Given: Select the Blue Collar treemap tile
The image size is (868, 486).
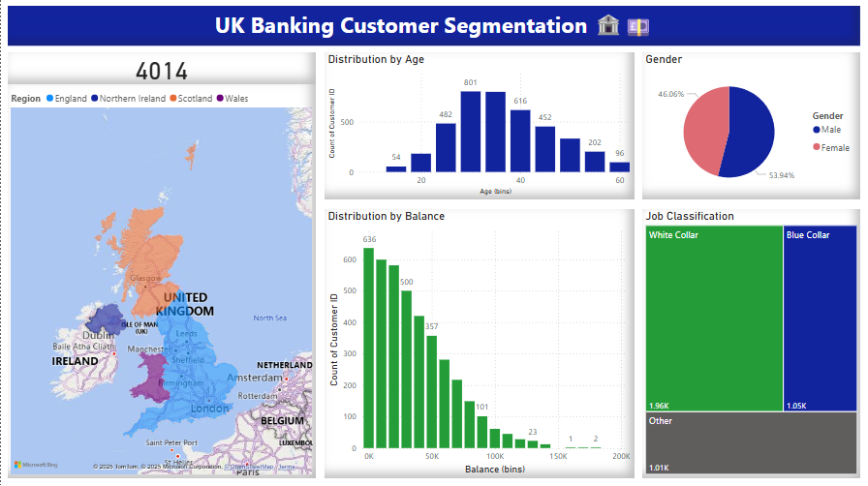Looking at the screenshot, I should 820,319.
